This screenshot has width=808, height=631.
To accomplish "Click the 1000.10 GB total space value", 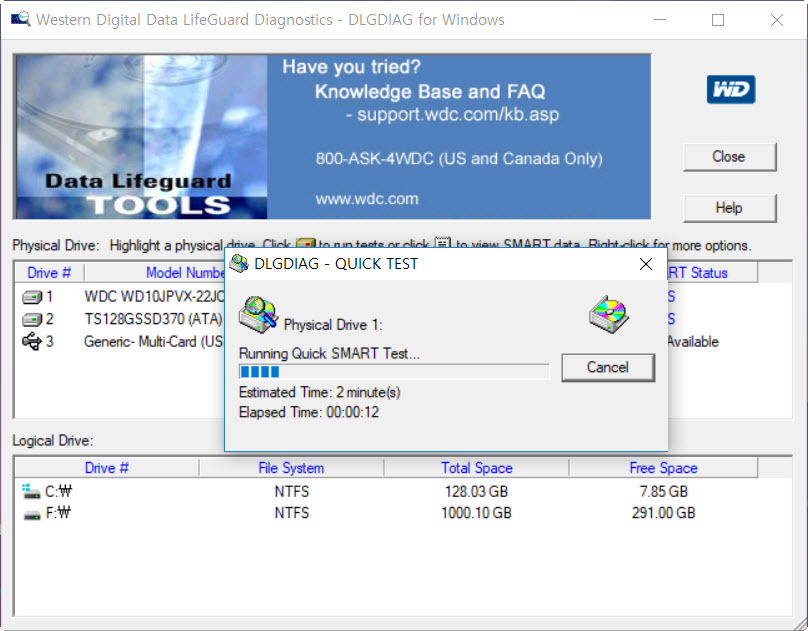I will pos(477,513).
